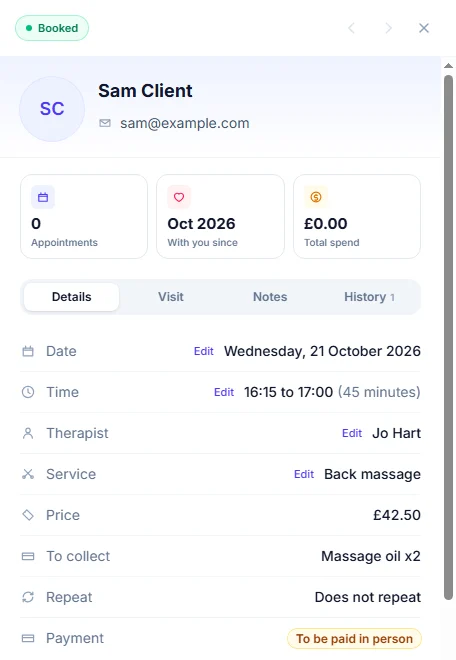Open the Notes tab
The height and width of the screenshot is (660, 456).
pyautogui.click(x=270, y=297)
